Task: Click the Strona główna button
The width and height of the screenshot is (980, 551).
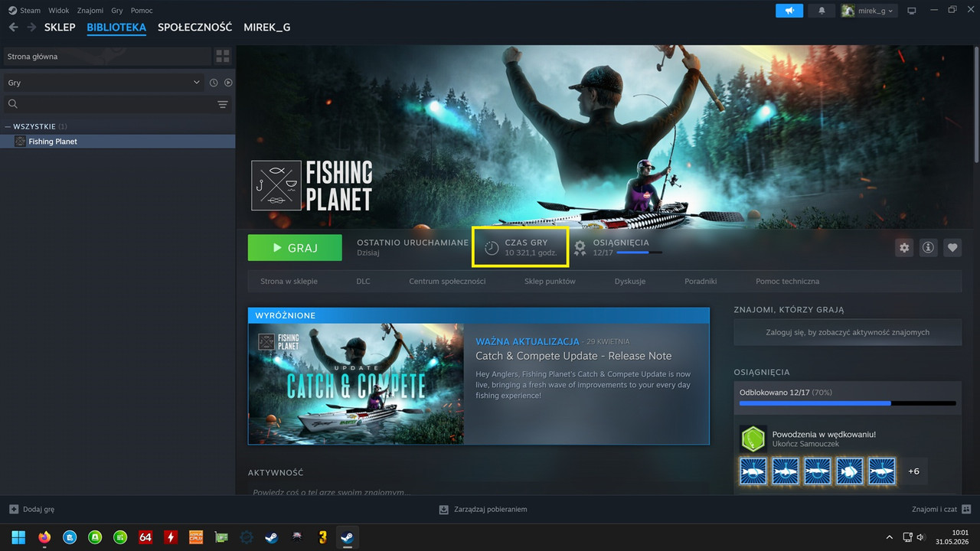Action: (x=106, y=57)
